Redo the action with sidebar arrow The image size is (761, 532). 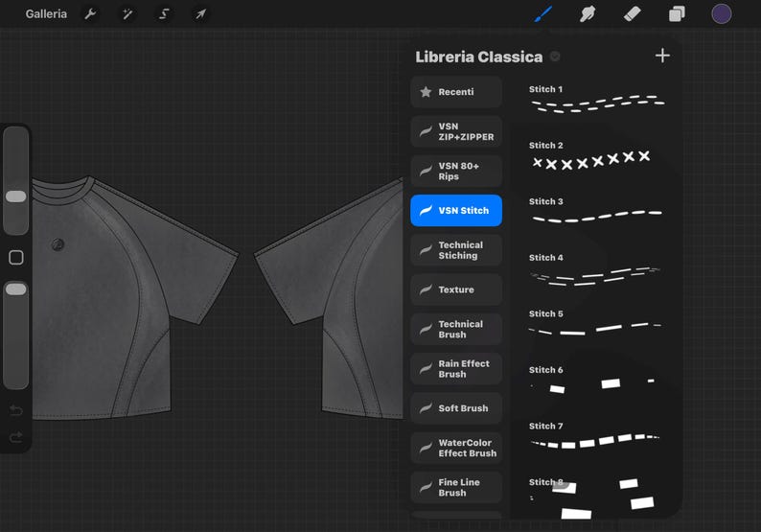16,437
